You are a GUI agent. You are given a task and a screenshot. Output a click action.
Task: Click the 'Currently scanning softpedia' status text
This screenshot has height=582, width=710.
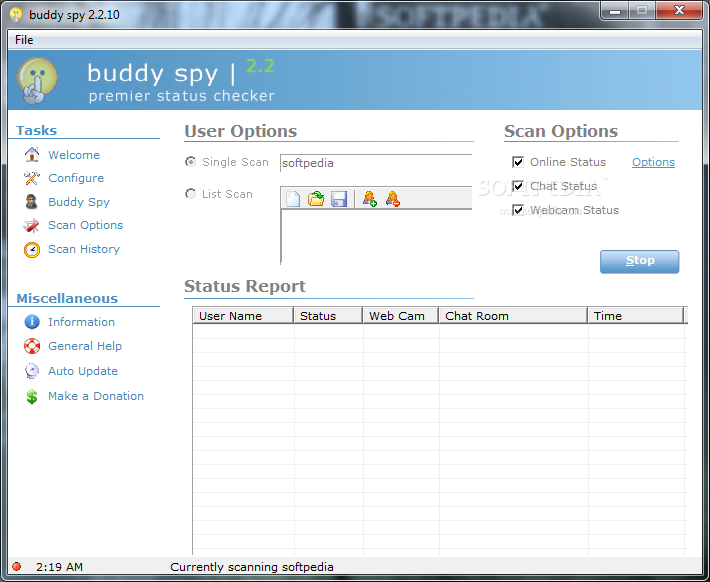coord(252,567)
